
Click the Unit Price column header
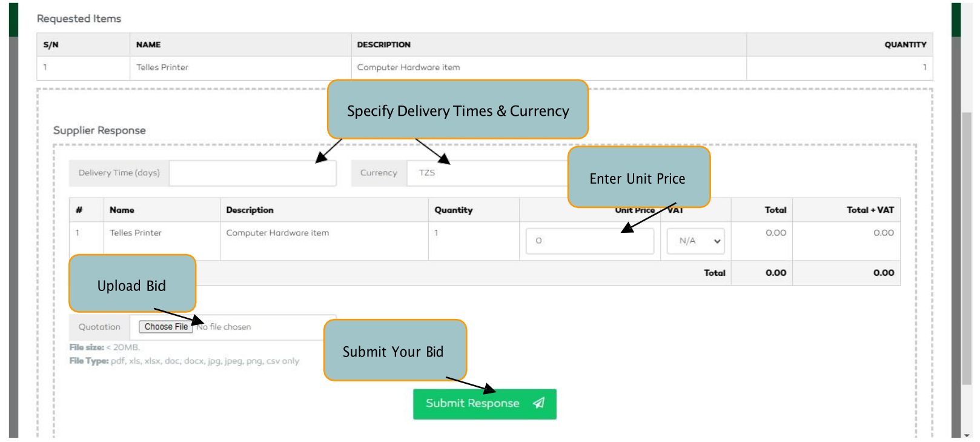coord(634,211)
